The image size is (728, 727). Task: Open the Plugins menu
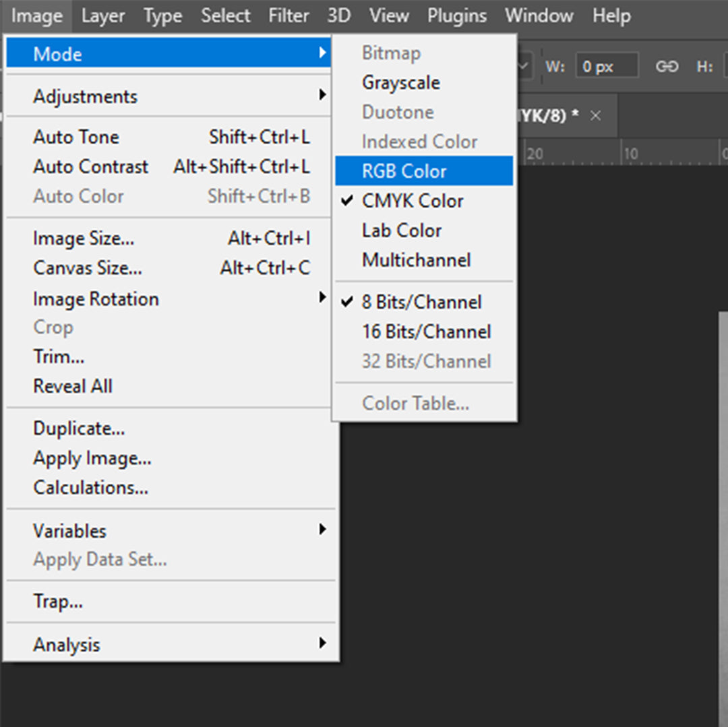456,15
